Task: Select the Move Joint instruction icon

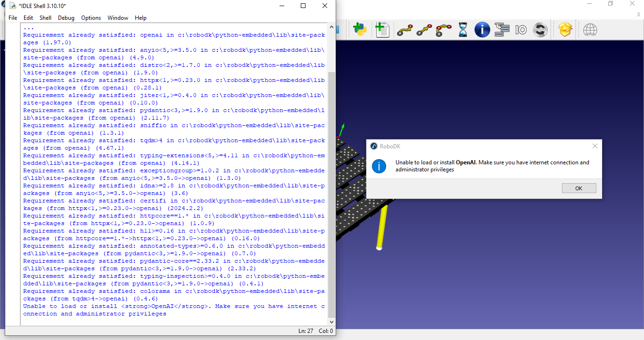Action: click(x=405, y=30)
